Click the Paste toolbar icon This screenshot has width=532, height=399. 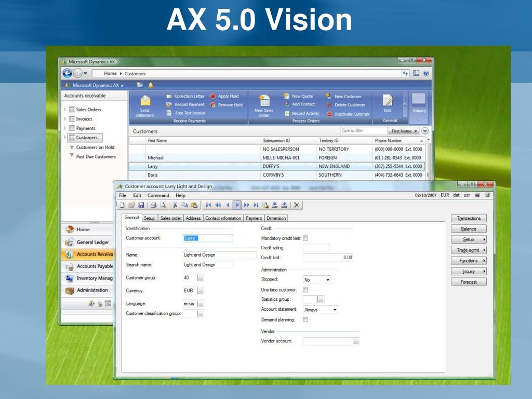coord(194,205)
